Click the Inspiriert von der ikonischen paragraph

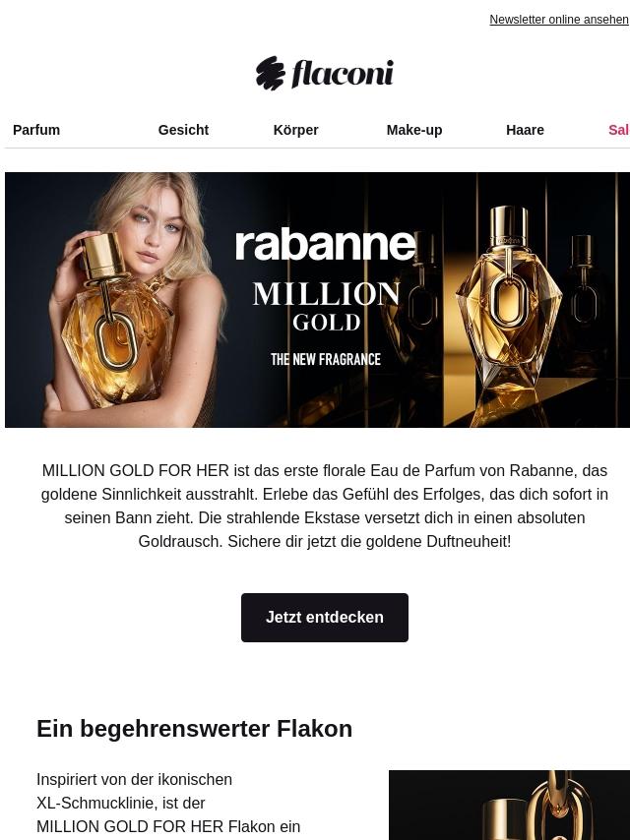click(168, 803)
